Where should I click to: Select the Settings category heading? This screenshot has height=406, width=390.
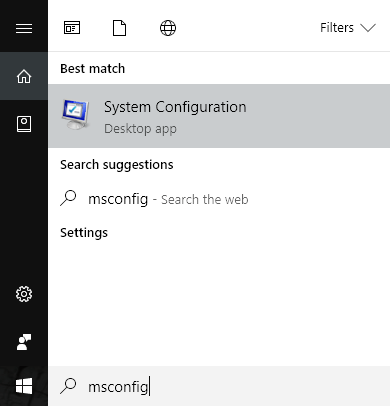(84, 233)
